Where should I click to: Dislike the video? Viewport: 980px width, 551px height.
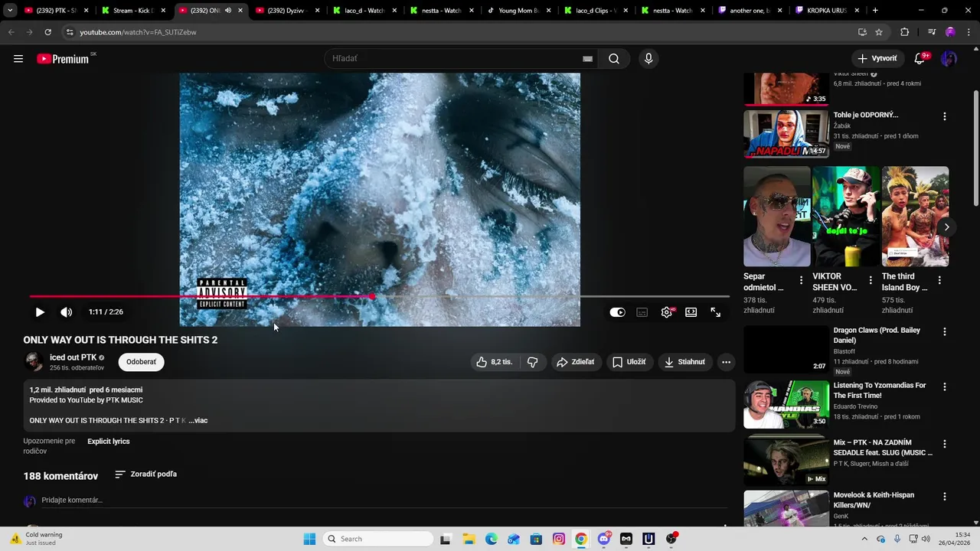[533, 362]
